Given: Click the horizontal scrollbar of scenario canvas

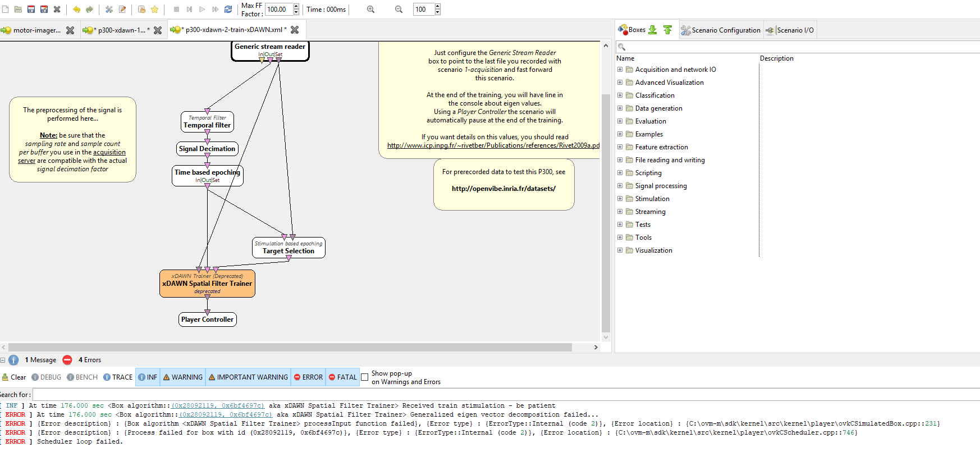Looking at the screenshot, I should click(290, 348).
